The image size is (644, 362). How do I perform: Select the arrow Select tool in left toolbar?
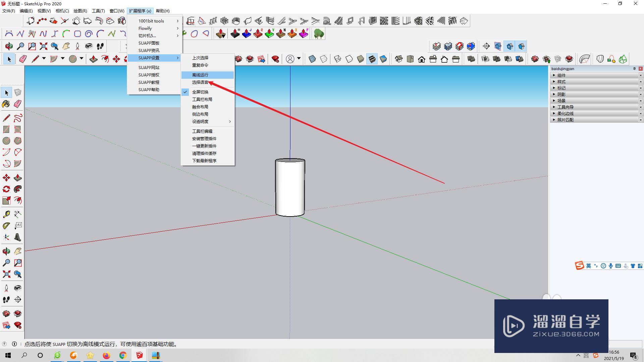pyautogui.click(x=6, y=93)
